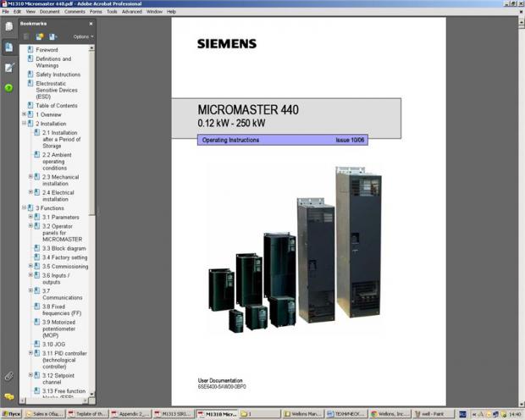Open folder 1 taskbar item
Viewport: 525px width, 420px height.
point(260,414)
